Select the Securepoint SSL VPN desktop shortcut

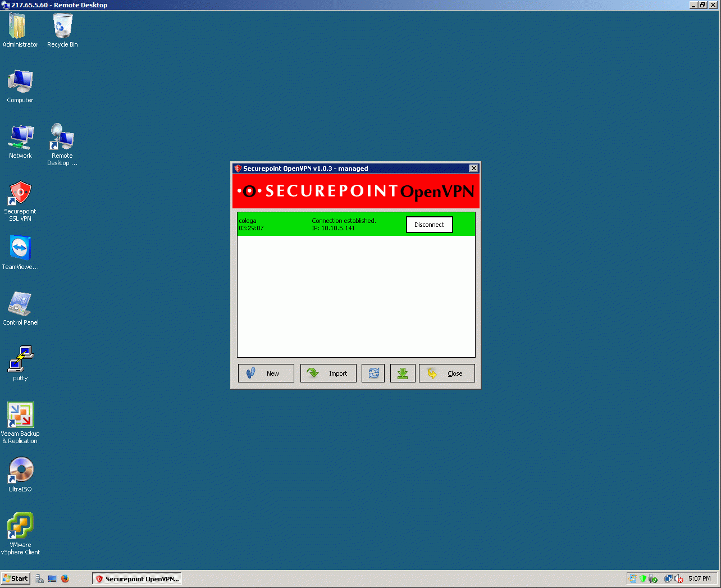20,200
